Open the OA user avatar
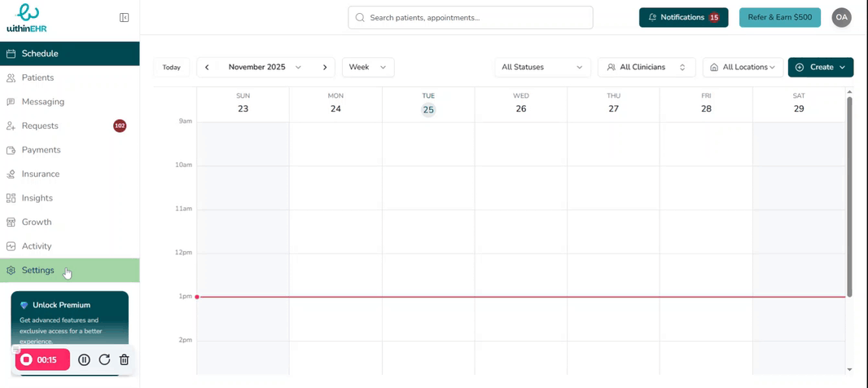868x388 pixels. coord(841,17)
